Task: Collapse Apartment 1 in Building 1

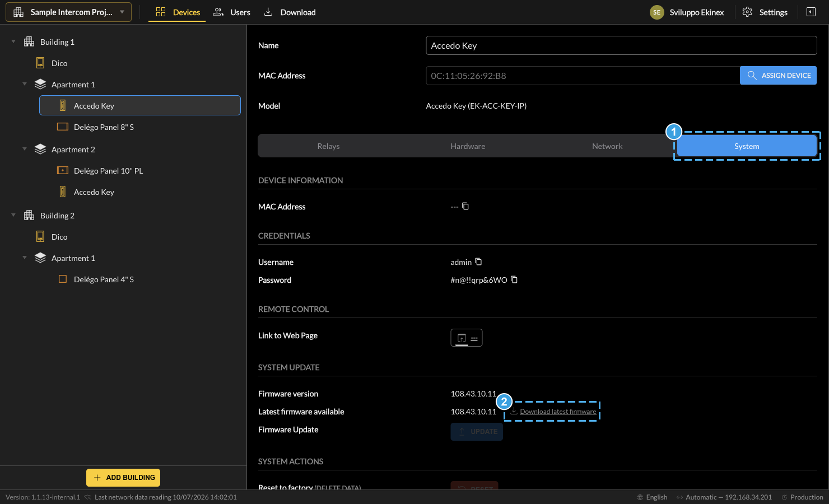Action: click(25, 84)
